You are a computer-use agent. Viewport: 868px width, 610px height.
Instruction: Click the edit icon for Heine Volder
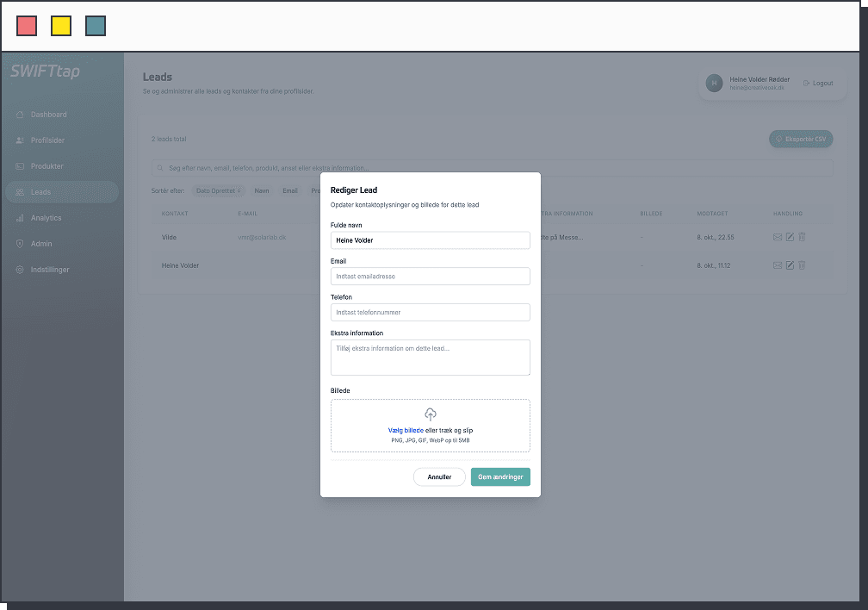790,265
